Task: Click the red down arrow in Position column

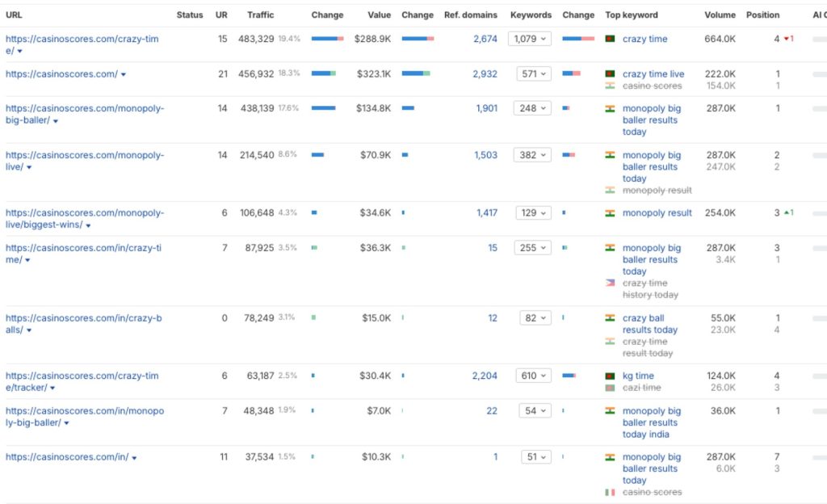Action: [x=787, y=39]
